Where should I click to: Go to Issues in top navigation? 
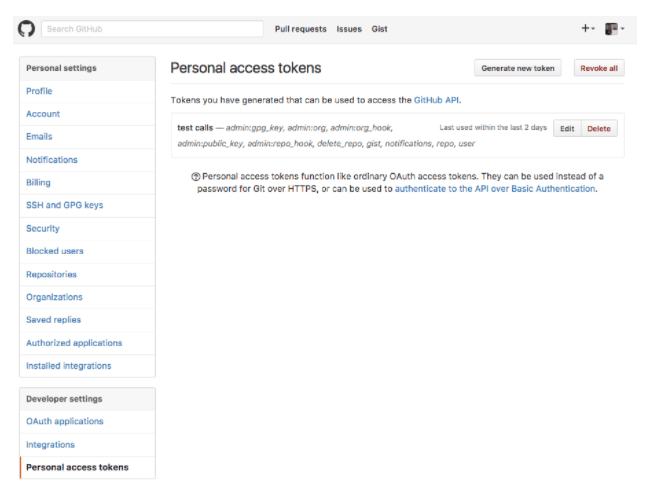point(349,29)
